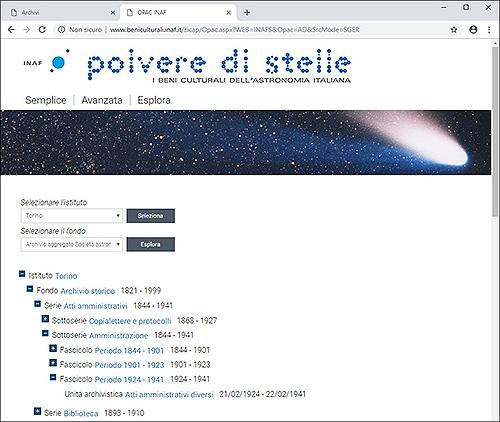
Task: Open the browser profile account icon
Action: (473, 30)
